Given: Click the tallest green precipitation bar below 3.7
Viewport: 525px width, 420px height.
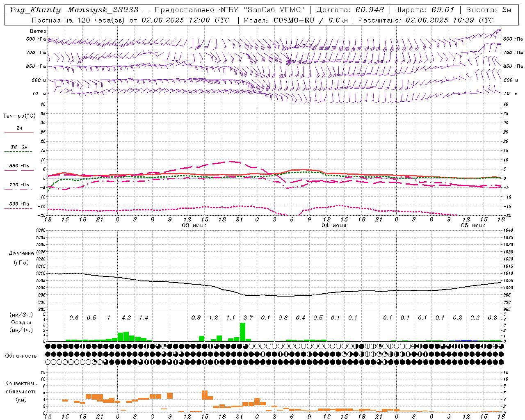Looking at the screenshot, I should (242, 332).
